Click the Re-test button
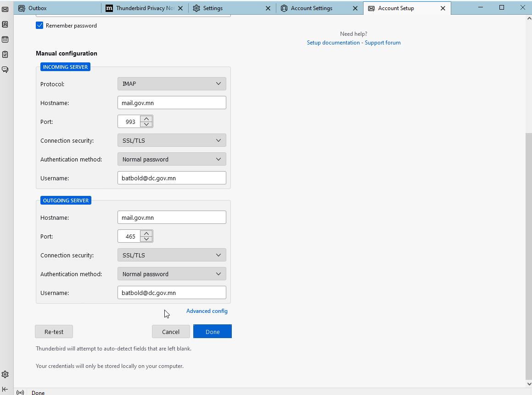The image size is (532, 395). pos(54,332)
